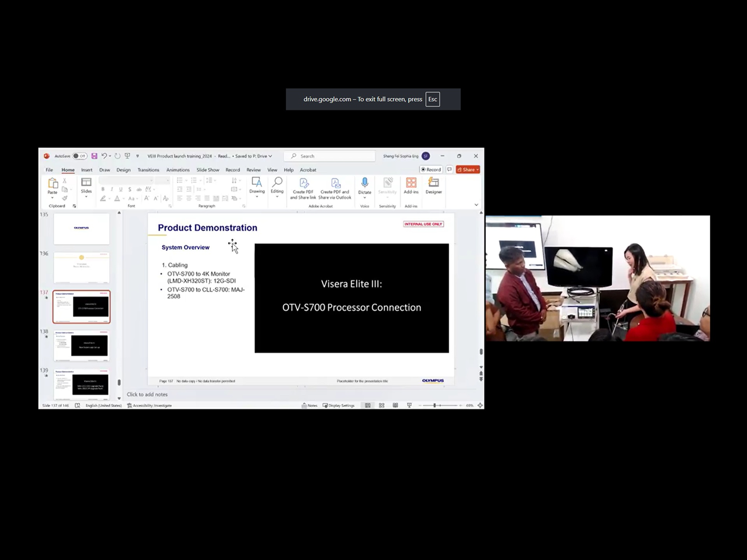Click the Esc key hint in overlay
Image resolution: width=747 pixels, height=560 pixels.
click(433, 99)
